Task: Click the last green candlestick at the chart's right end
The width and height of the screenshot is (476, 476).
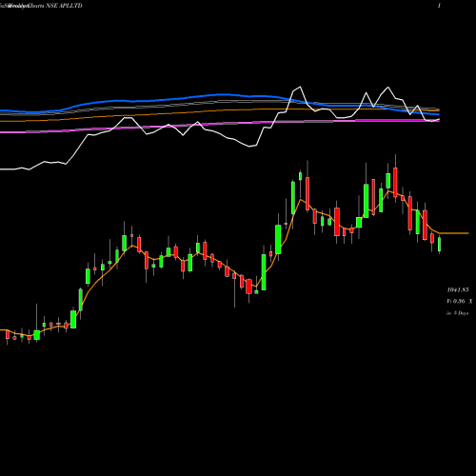Action: pyautogui.click(x=439, y=245)
